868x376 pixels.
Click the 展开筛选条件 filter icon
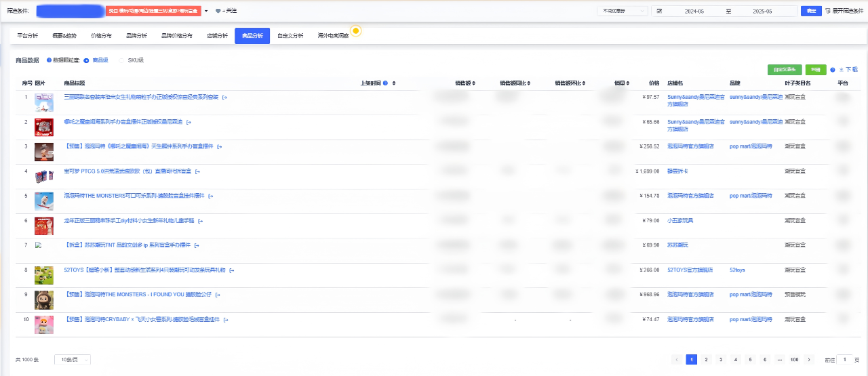pos(827,11)
